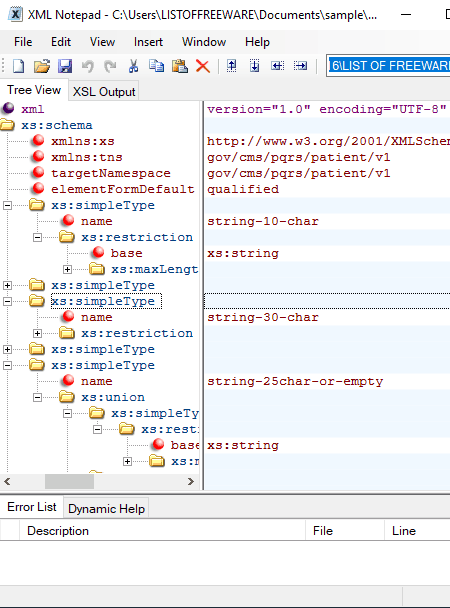
Task: Expand the xs:restriction node under string-30-char
Action: click(37, 333)
